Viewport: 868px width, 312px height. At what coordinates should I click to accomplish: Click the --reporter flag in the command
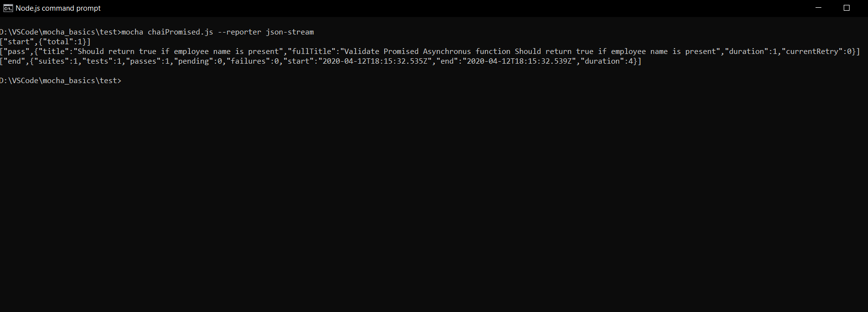(239, 32)
